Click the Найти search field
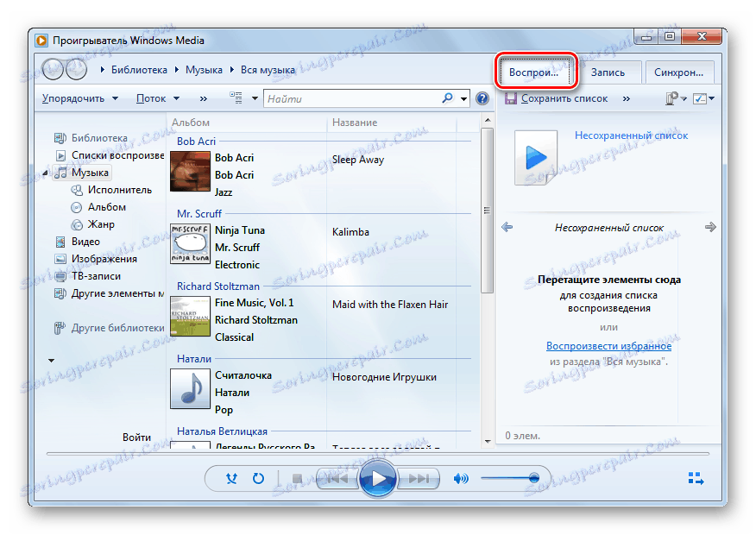756x535 pixels. [x=352, y=99]
